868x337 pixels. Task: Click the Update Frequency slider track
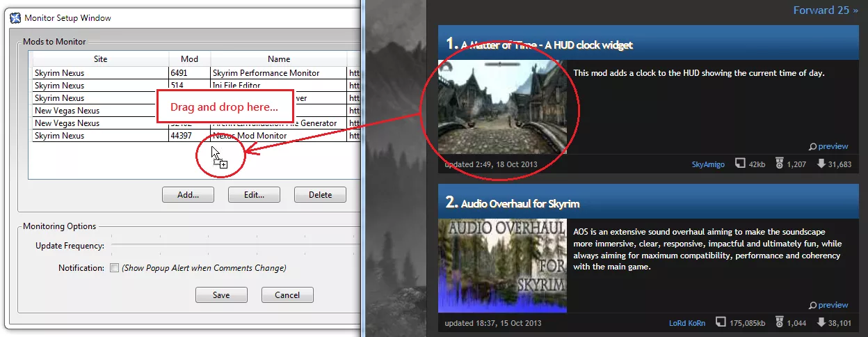(x=236, y=246)
